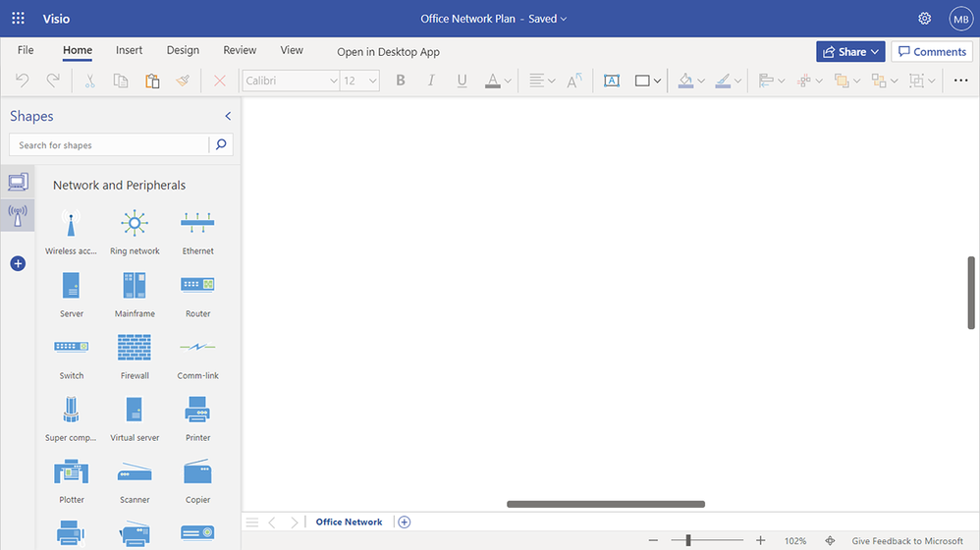Select the Firewall shape
Image resolution: width=980 pixels, height=550 pixels.
(x=135, y=348)
